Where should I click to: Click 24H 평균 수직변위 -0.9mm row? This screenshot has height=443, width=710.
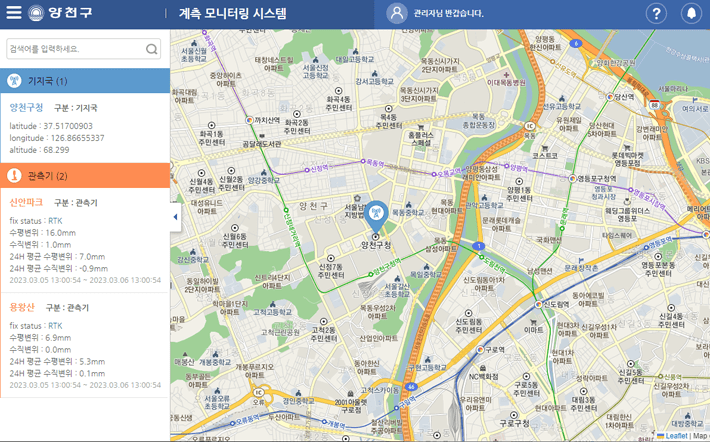58,269
